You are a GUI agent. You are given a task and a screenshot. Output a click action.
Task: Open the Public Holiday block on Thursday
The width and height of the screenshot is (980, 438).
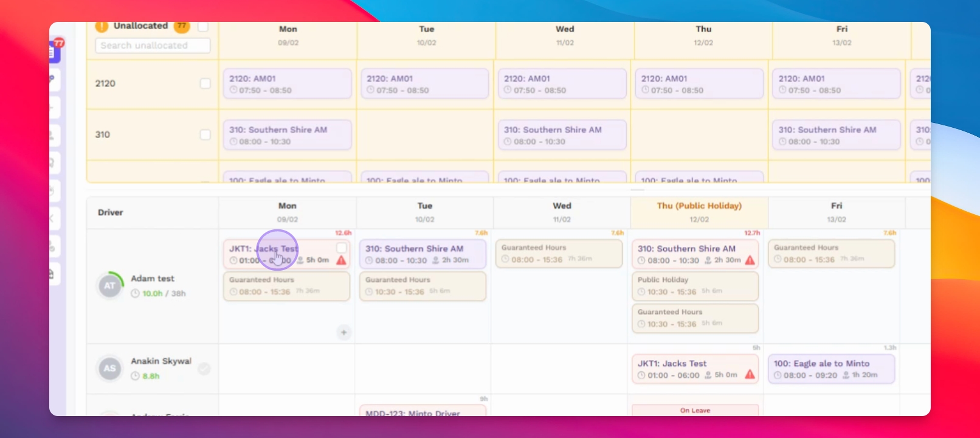pyautogui.click(x=695, y=286)
